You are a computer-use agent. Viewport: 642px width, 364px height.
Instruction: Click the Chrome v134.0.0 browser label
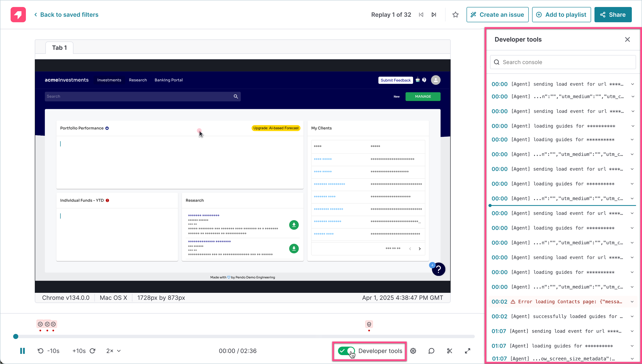66,298
